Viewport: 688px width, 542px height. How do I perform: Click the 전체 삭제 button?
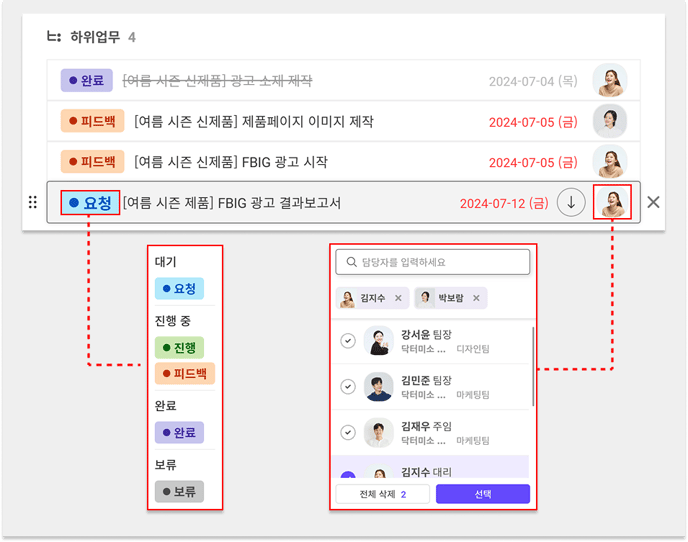pyautogui.click(x=383, y=494)
